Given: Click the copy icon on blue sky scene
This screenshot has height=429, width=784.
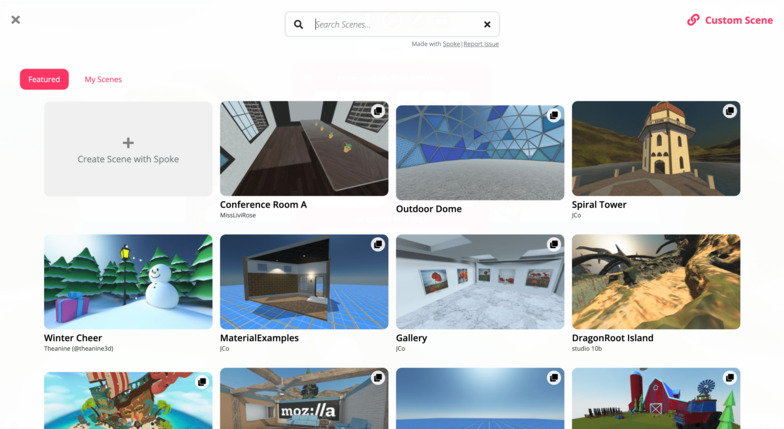Looking at the screenshot, I should coord(554,378).
